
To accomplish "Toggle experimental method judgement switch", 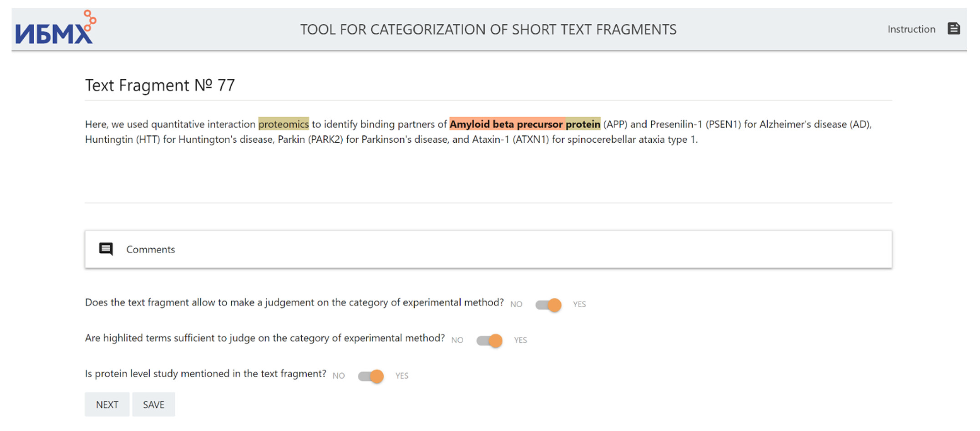I will click(x=548, y=305).
